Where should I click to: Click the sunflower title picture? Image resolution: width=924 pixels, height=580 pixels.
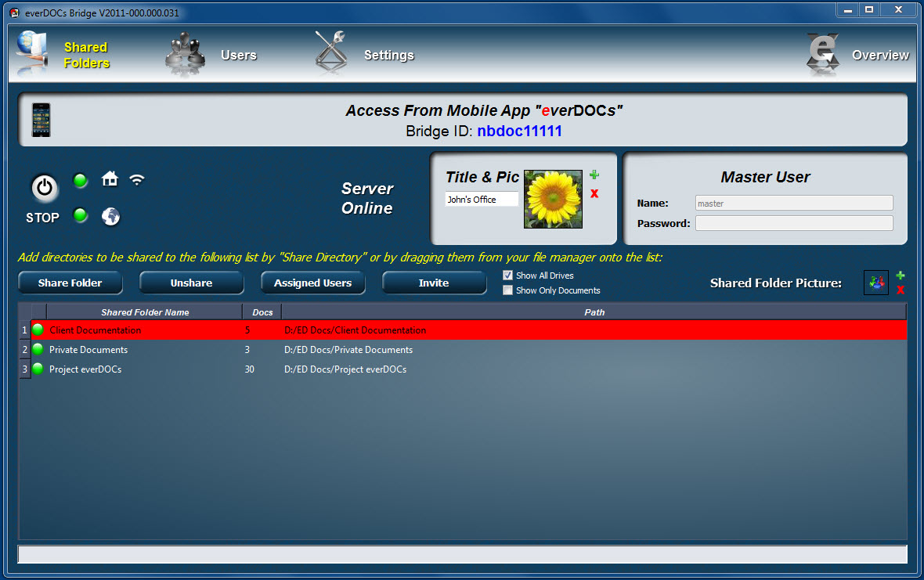(x=554, y=199)
